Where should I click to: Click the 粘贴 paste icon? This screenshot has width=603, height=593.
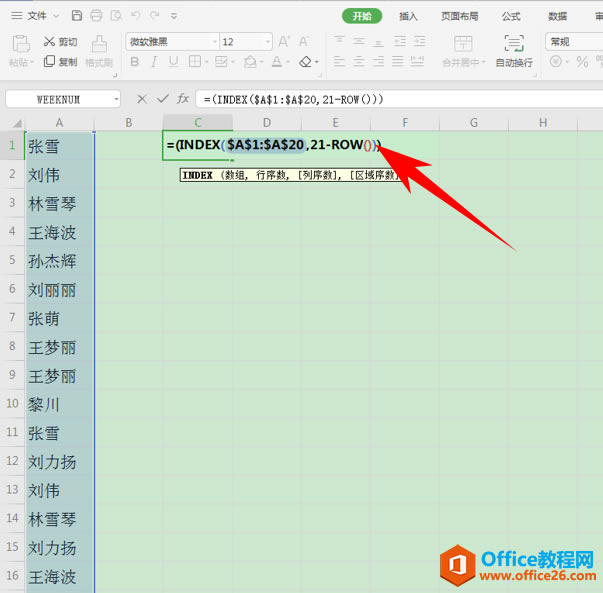coord(21,44)
